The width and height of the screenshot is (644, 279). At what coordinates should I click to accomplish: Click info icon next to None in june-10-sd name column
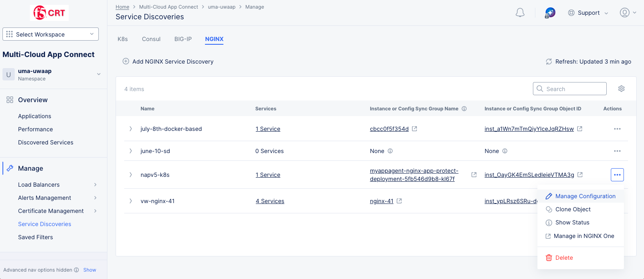point(390,151)
